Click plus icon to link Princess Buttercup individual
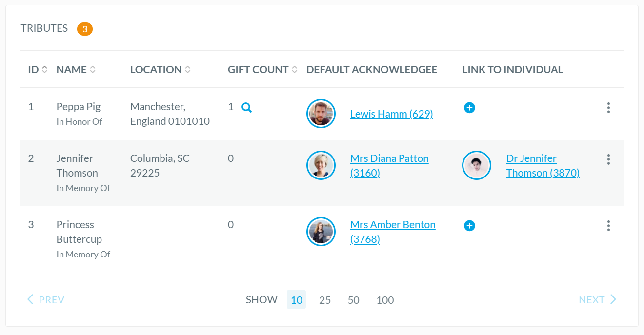 469,226
